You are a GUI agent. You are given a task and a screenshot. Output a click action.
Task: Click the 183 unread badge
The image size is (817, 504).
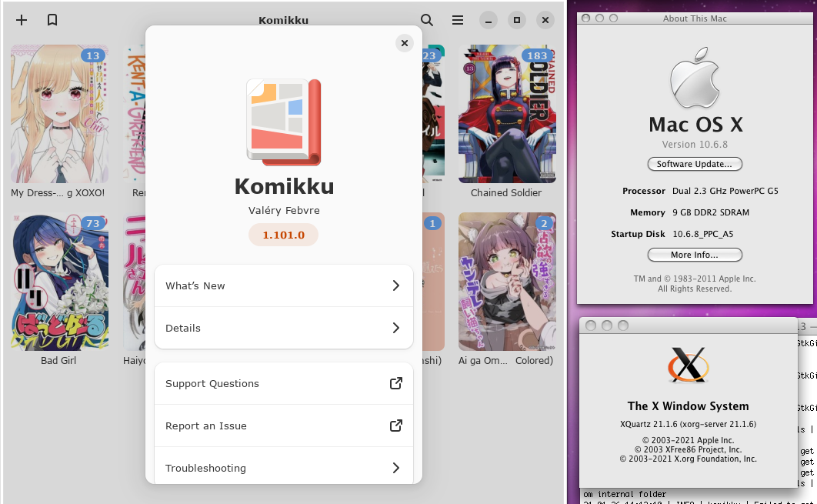537,55
